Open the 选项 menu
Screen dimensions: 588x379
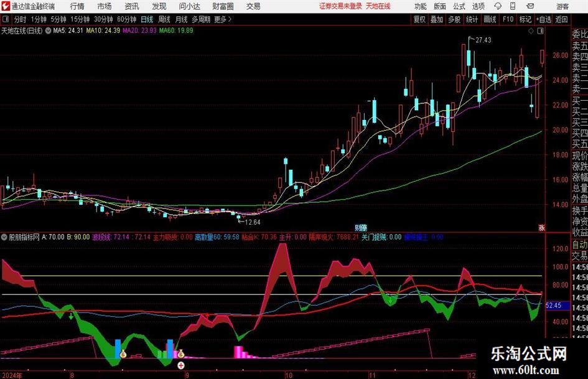click(478, 6)
